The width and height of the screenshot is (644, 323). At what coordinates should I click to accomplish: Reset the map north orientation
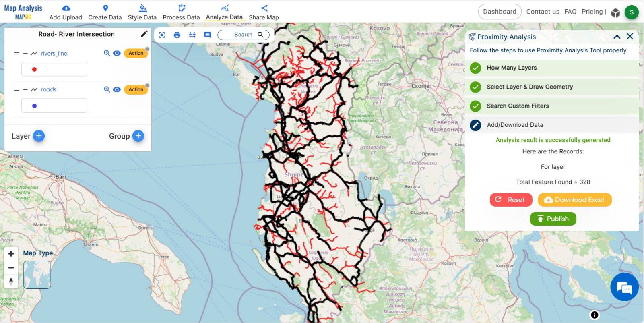[11, 281]
